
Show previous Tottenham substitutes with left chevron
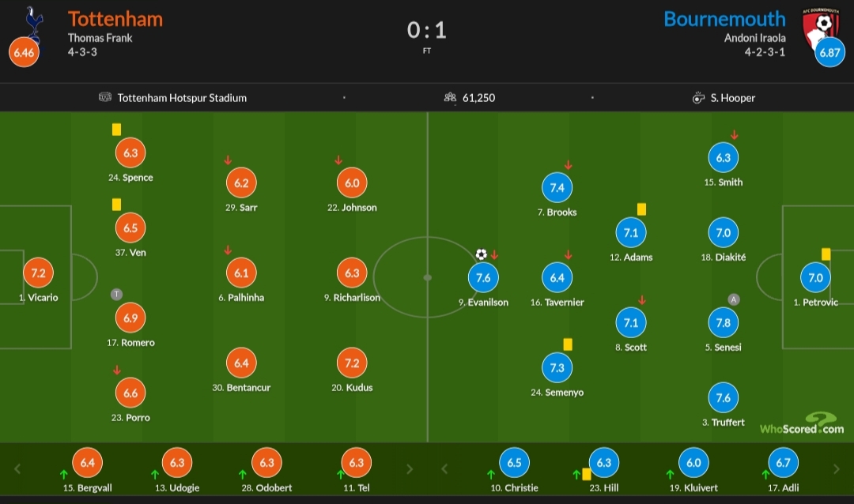(x=17, y=468)
